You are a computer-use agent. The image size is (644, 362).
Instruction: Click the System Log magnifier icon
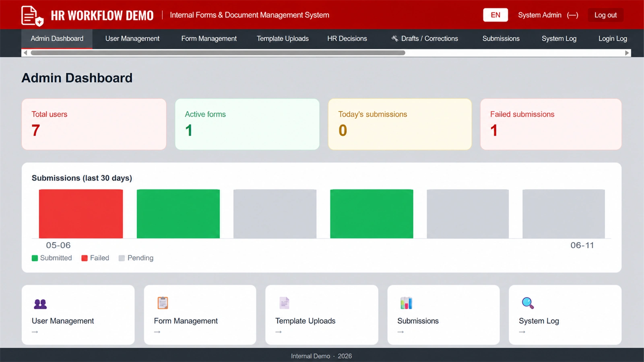pos(528,303)
